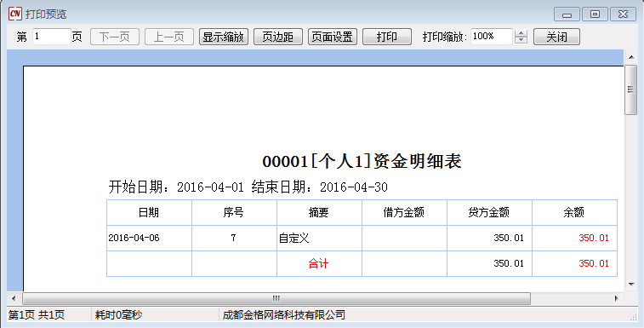Minimize the 打印预览 window
The width and height of the screenshot is (644, 328).
[x=567, y=14]
